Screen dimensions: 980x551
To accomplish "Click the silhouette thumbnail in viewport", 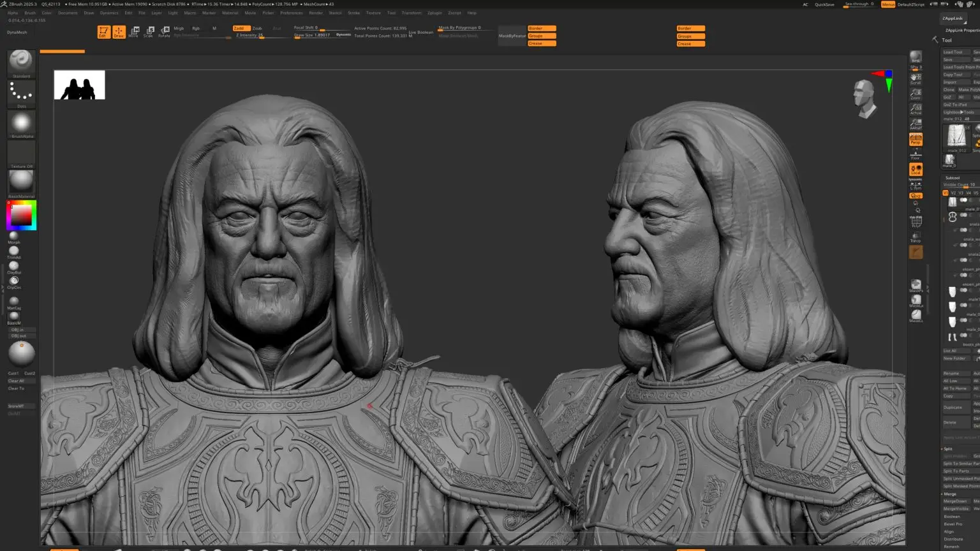I will click(79, 85).
